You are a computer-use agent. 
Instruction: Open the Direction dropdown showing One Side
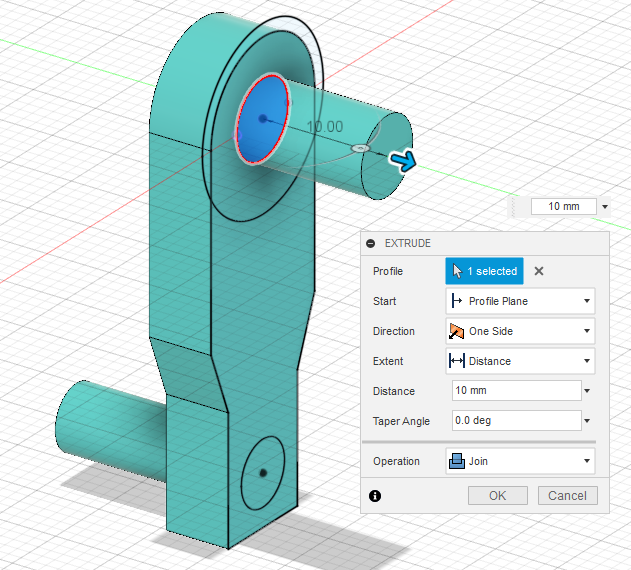[520, 331]
